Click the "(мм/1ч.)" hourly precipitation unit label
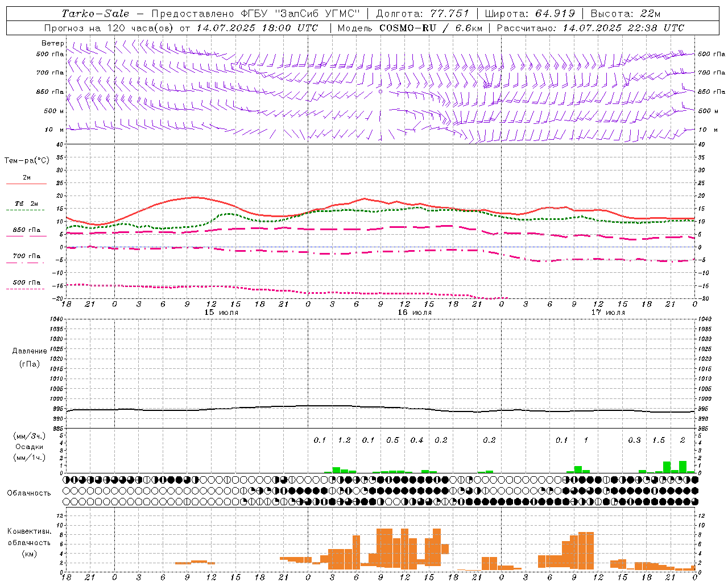 coord(30,458)
